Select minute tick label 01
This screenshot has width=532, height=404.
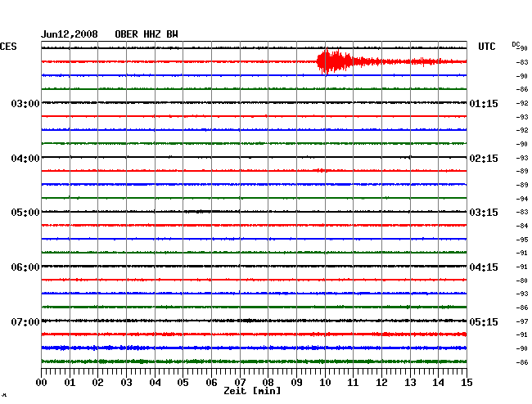pyautogui.click(x=70, y=383)
